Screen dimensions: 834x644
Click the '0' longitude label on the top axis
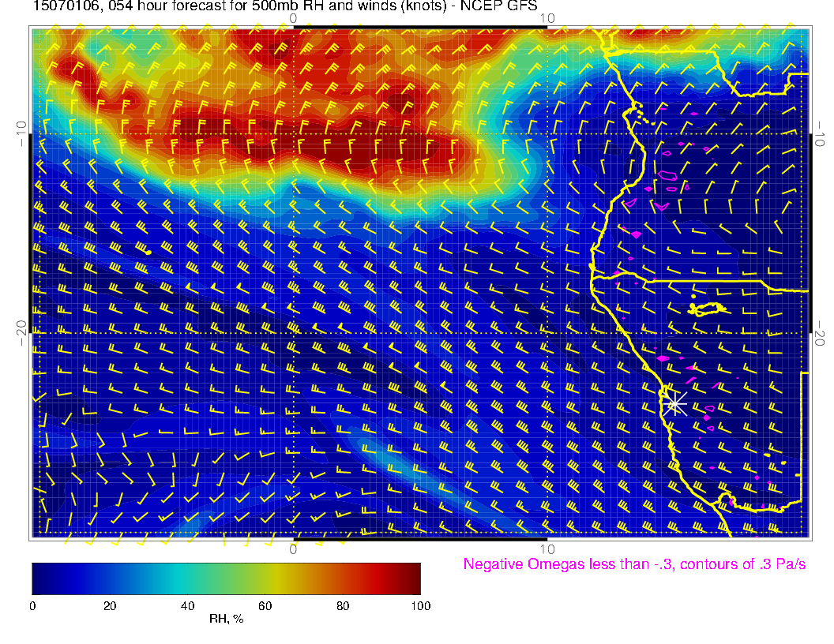coord(293,17)
